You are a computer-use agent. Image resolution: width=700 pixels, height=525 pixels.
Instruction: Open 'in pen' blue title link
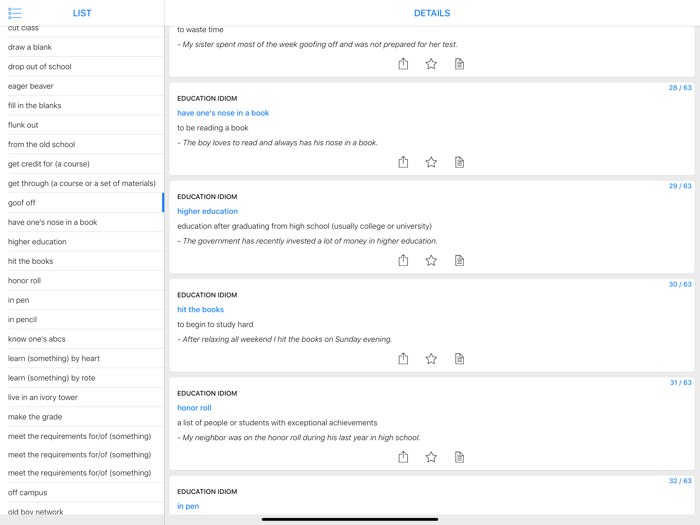pyautogui.click(x=188, y=506)
